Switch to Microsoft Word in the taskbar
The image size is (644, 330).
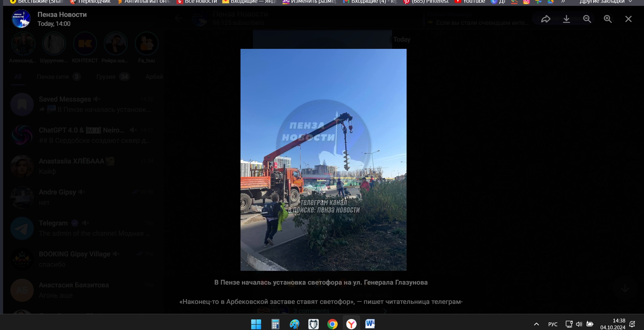point(370,324)
